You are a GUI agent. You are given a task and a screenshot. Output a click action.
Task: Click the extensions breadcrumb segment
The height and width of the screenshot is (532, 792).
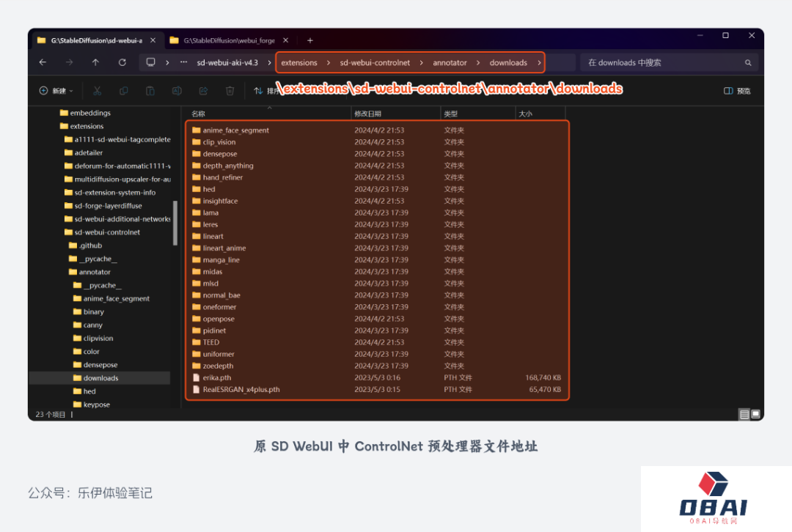pyautogui.click(x=299, y=62)
